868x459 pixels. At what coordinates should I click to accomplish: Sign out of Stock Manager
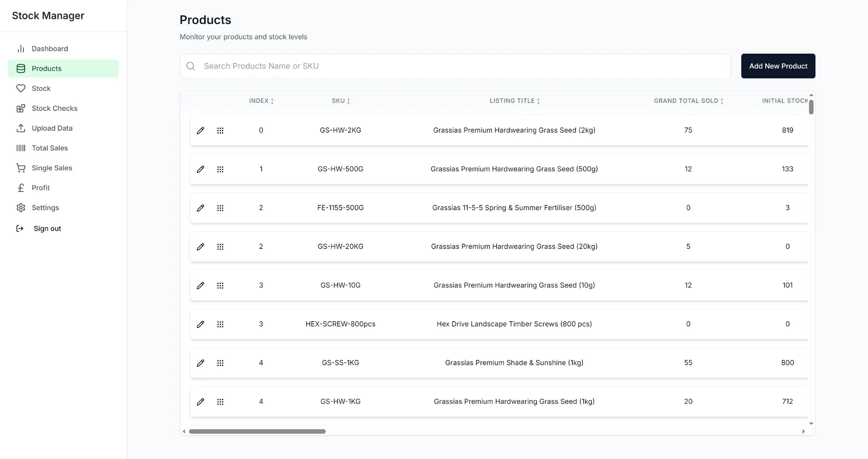[x=39, y=229]
